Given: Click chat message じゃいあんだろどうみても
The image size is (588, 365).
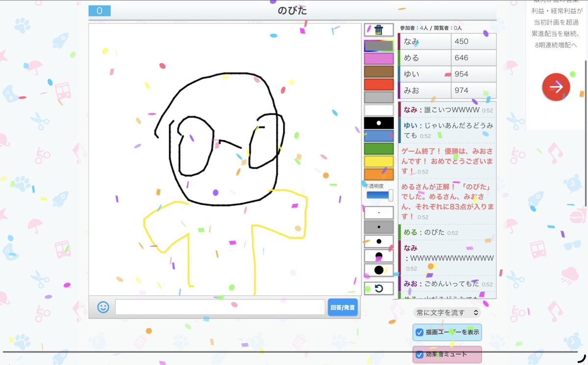Looking at the screenshot, I should pos(449,130).
